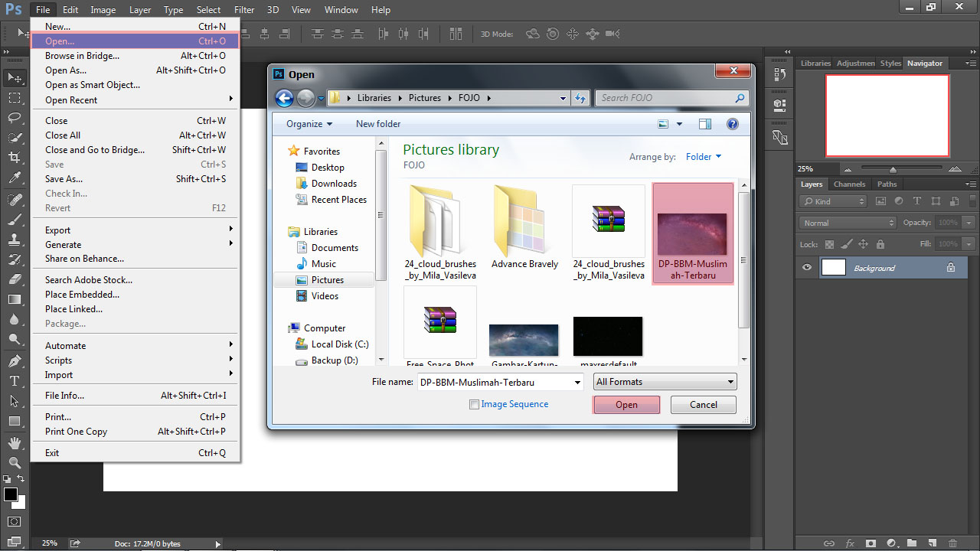Toggle lock all padlock icon

pyautogui.click(x=880, y=244)
